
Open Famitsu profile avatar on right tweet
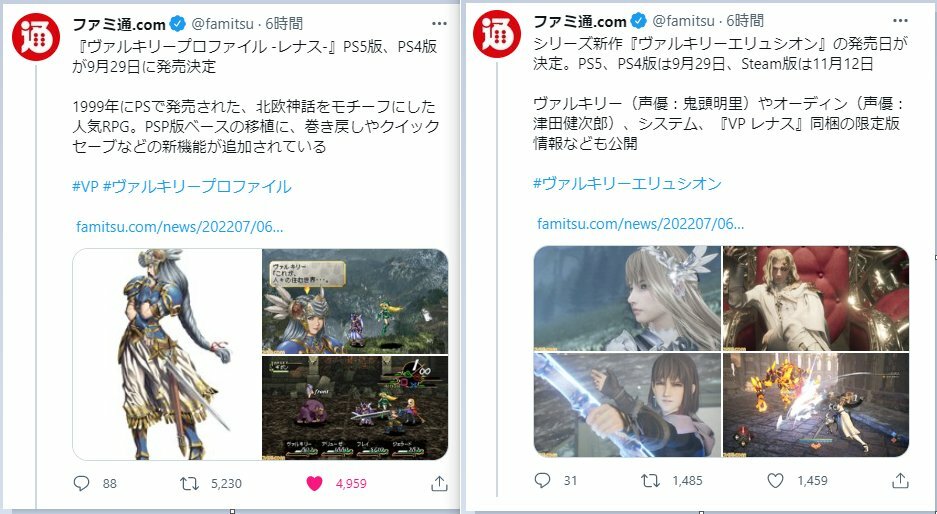497,33
